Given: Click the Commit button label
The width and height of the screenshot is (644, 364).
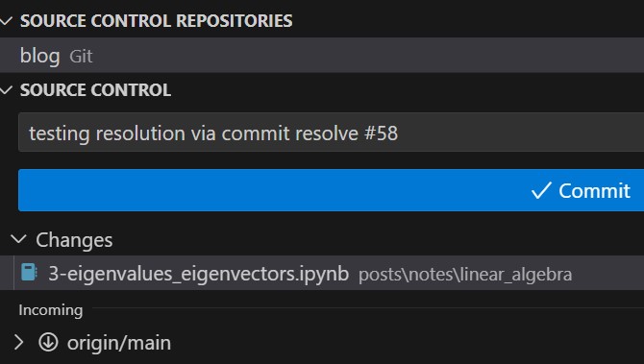Looking at the screenshot, I should tap(594, 191).
